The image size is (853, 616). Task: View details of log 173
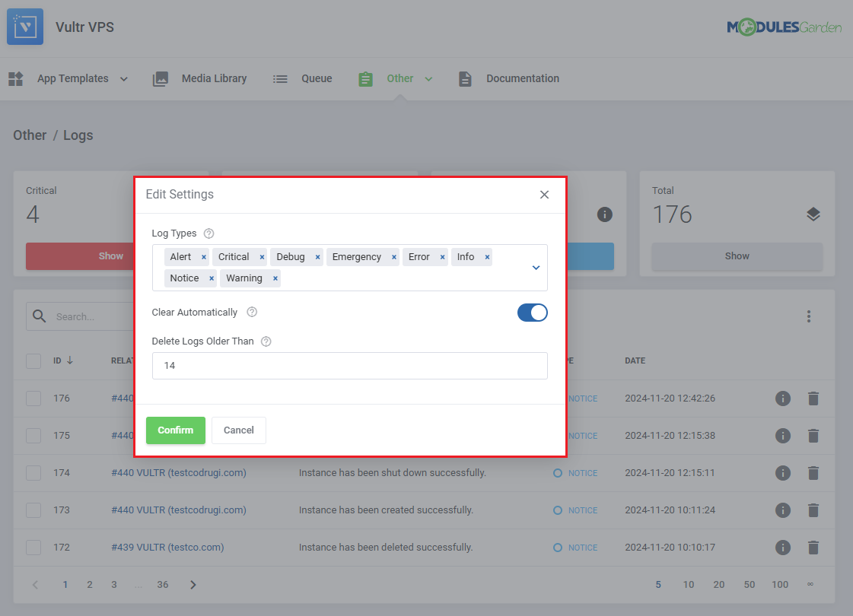(x=783, y=510)
